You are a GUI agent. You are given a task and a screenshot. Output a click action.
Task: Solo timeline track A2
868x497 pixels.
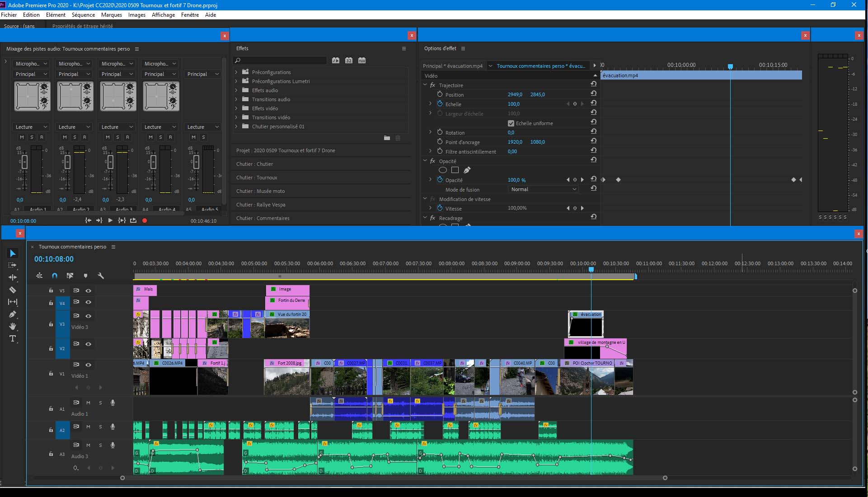pyautogui.click(x=100, y=427)
